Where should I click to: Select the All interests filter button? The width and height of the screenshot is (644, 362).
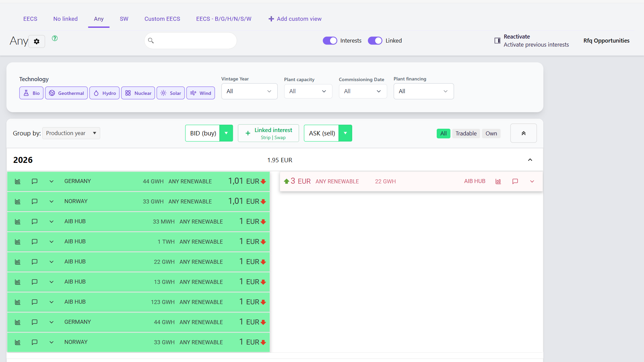pyautogui.click(x=443, y=133)
